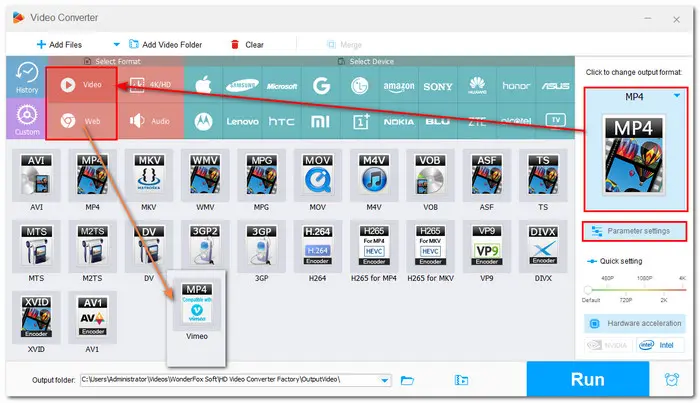
Task: Pick the XVID encoder format
Action: (x=36, y=317)
